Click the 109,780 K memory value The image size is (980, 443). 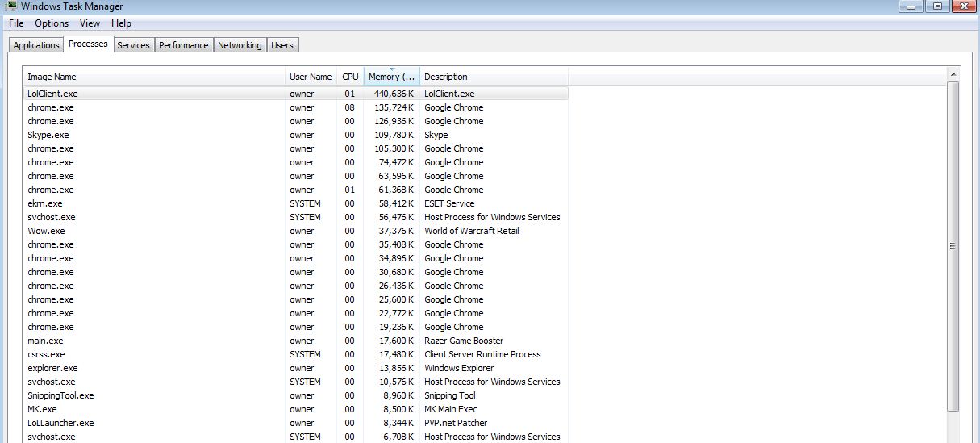394,135
